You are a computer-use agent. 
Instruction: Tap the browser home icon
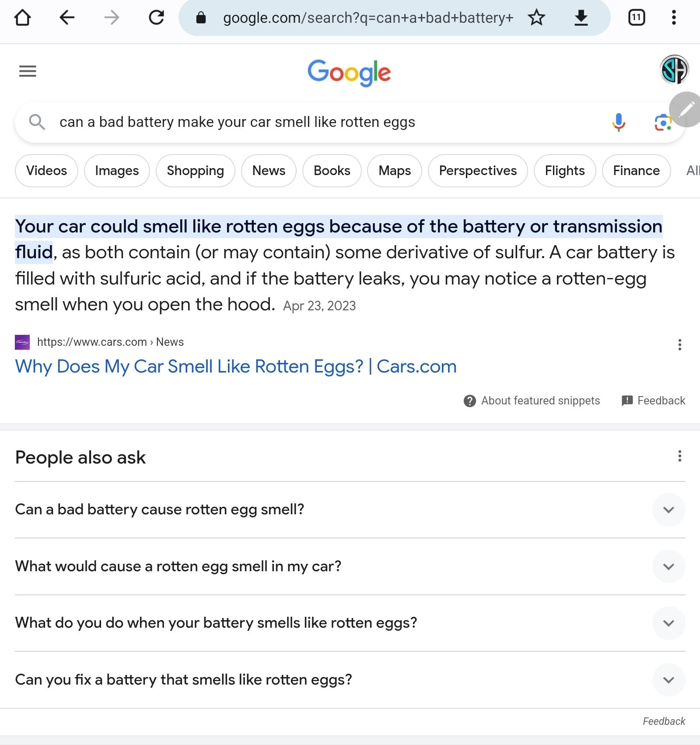tap(23, 18)
